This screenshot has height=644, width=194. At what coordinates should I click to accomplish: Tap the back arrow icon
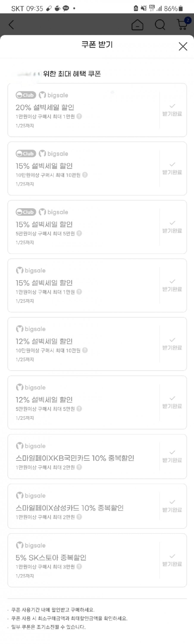click(x=11, y=24)
